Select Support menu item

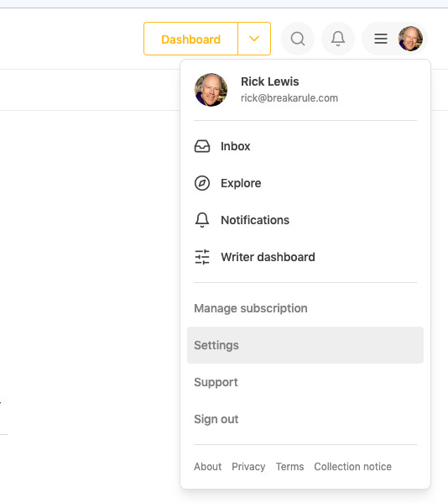point(305,382)
